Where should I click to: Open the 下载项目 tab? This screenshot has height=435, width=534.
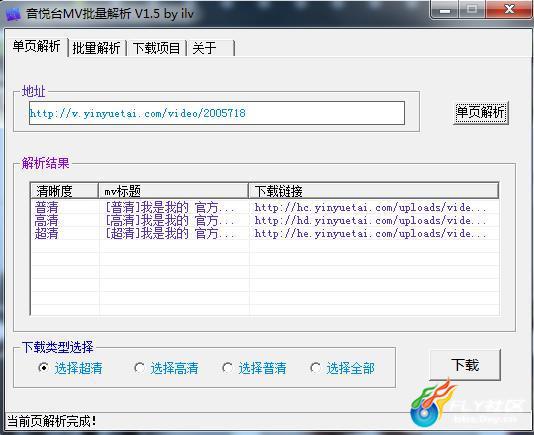click(156, 48)
